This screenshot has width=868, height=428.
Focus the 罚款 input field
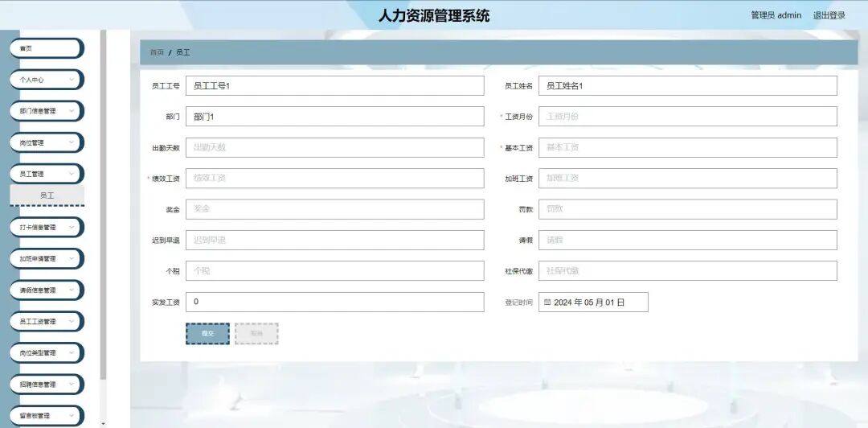[687, 209]
